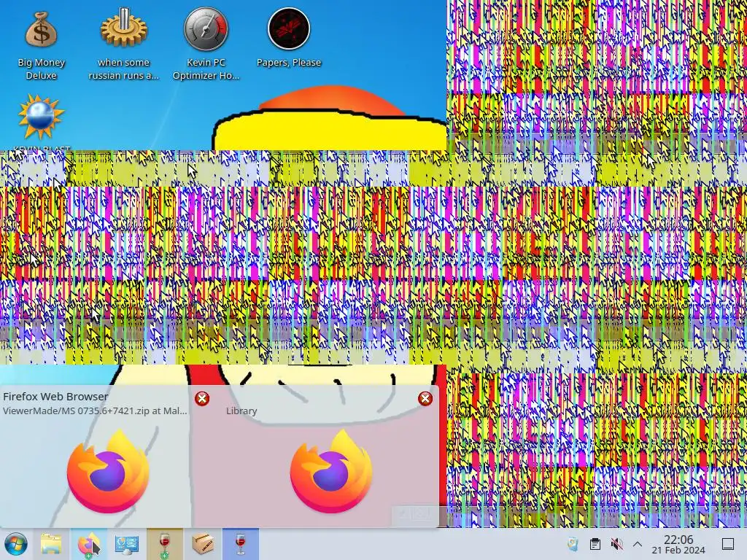Switch to the Library window thumbnail
The height and width of the screenshot is (560, 747).
pos(330,472)
